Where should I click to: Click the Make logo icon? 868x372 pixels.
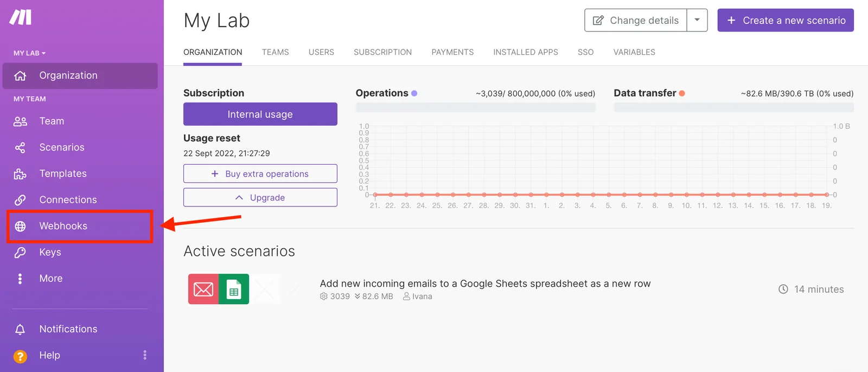click(x=21, y=17)
